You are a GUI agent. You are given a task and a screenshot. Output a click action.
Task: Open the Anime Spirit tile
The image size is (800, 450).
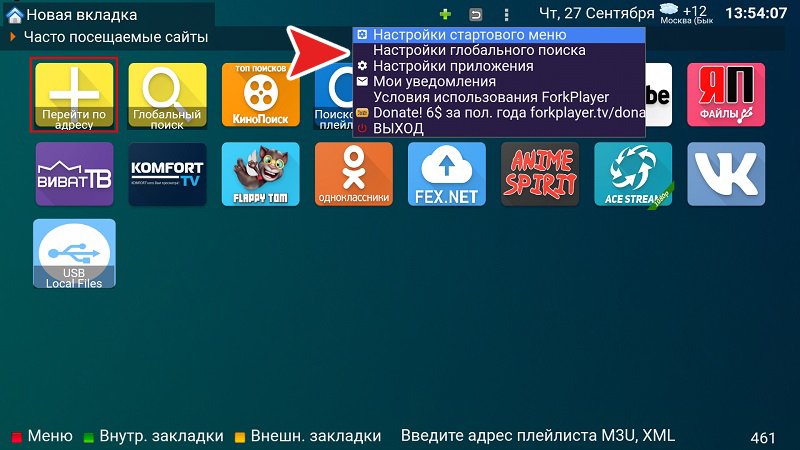pos(540,174)
